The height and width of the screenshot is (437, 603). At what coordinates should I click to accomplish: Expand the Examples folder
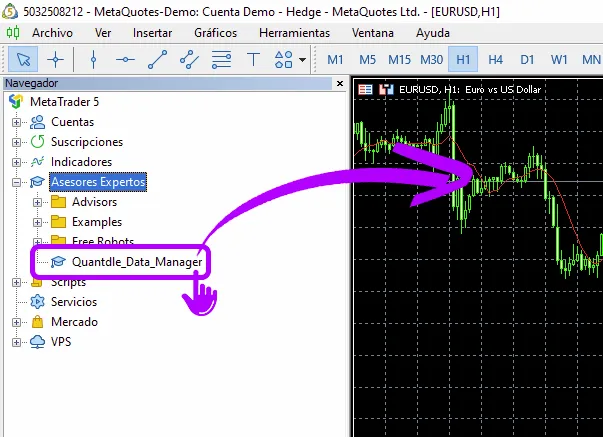point(37,222)
